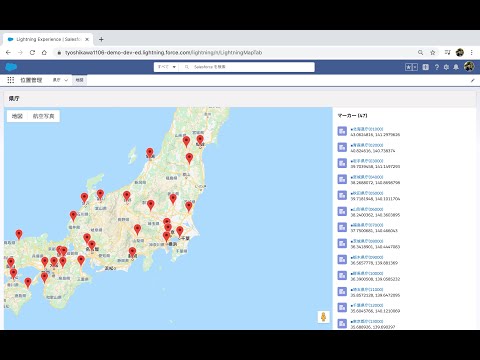
Task: Select the map pin at Mito
Action: click(x=189, y=207)
